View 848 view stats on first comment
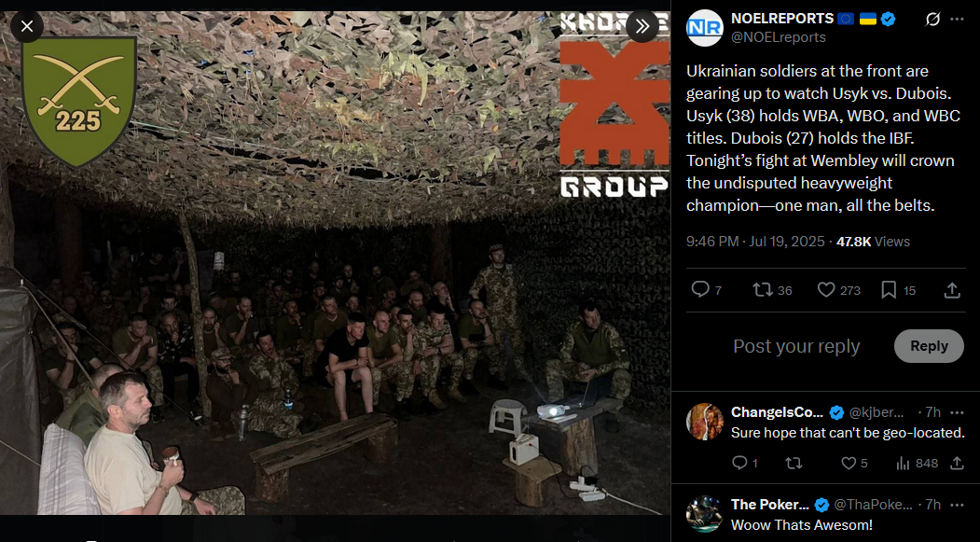 (x=917, y=464)
